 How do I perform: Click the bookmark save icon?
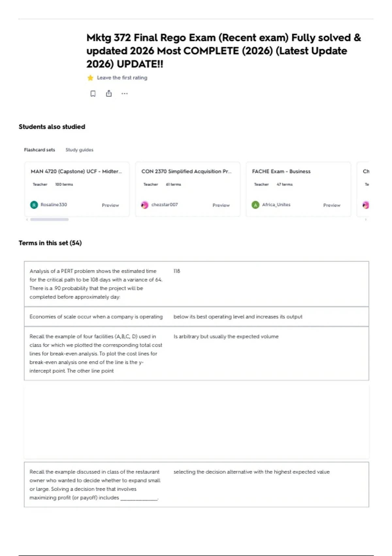point(93,94)
